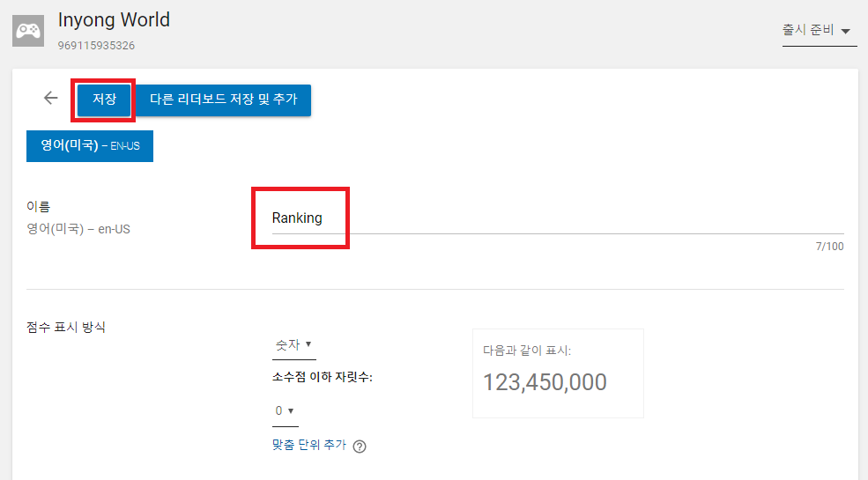Open help for custom unit
The image size is (868, 480).
click(360, 447)
